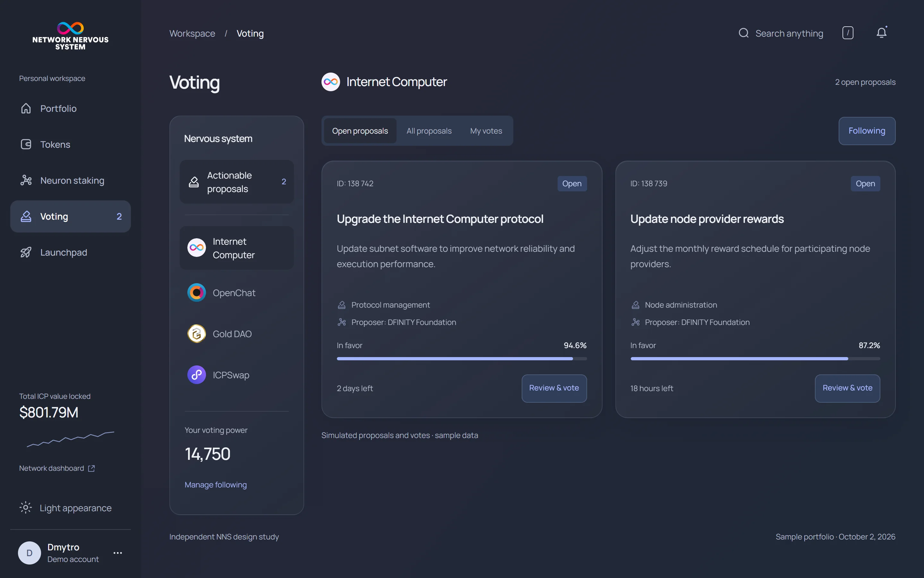Choose OpenChat nervous system
This screenshot has width=924, height=578.
click(237, 293)
